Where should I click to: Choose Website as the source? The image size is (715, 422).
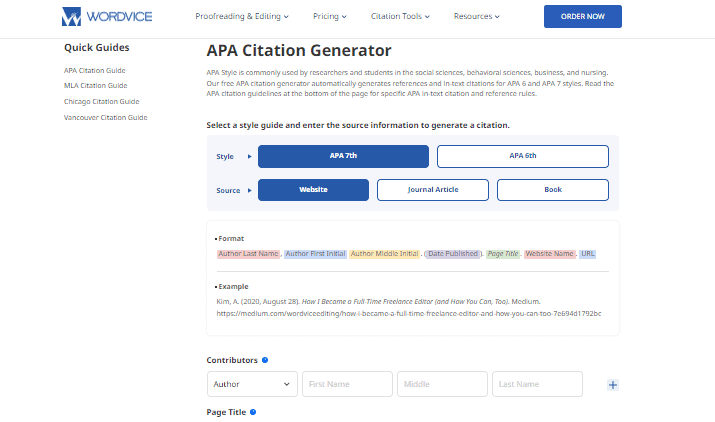tap(313, 190)
